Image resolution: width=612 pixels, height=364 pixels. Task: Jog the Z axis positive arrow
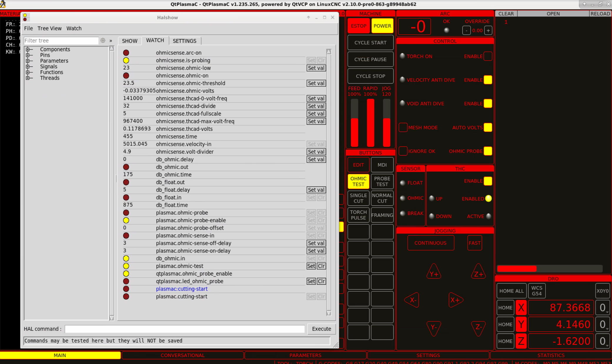coord(478,272)
